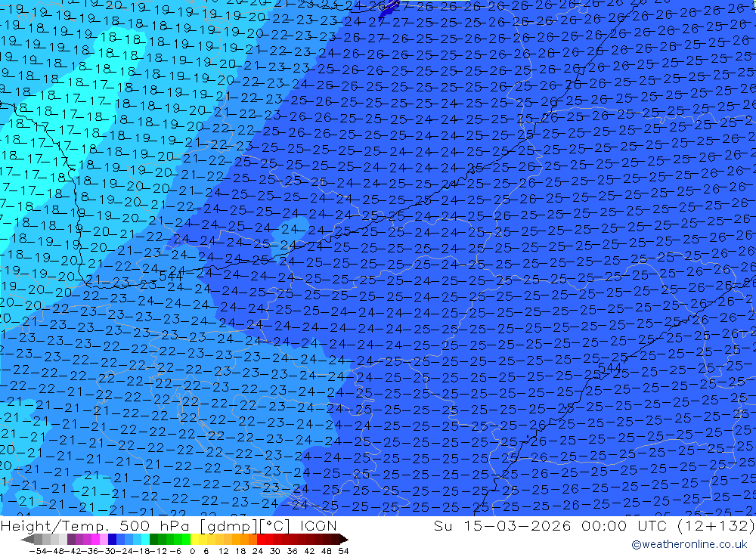Viewport: 756px width, 554px height.
Task: Click the "18" legend scale label
Action: pyautogui.click(x=240, y=551)
